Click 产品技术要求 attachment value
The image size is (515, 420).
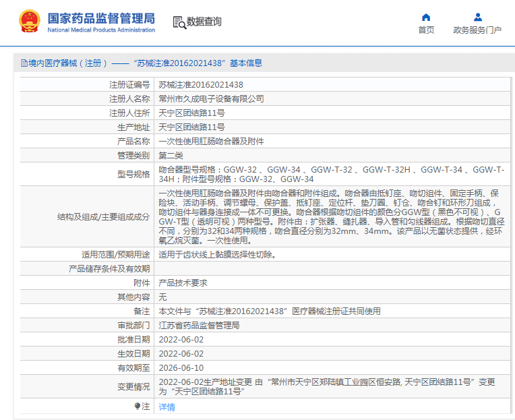[x=183, y=282]
